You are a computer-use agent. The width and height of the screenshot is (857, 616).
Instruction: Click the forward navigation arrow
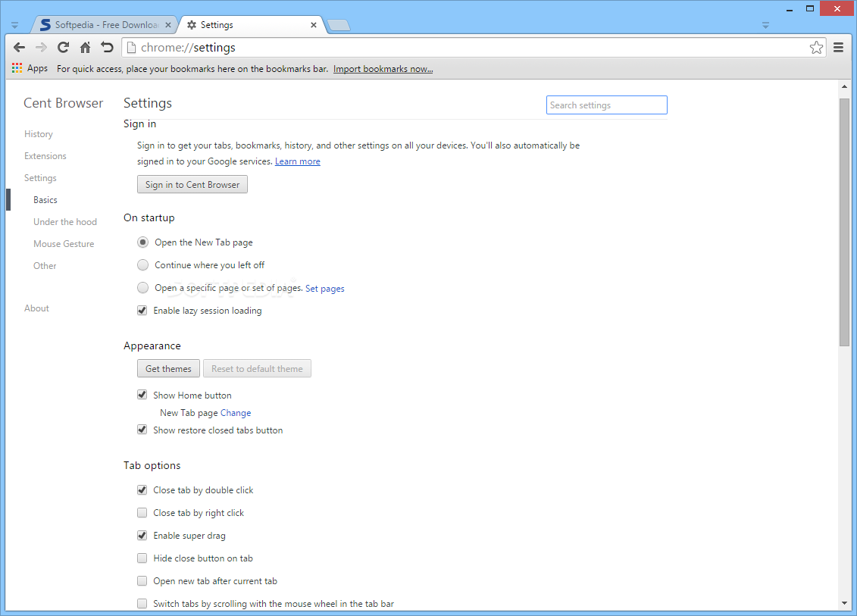(x=41, y=48)
